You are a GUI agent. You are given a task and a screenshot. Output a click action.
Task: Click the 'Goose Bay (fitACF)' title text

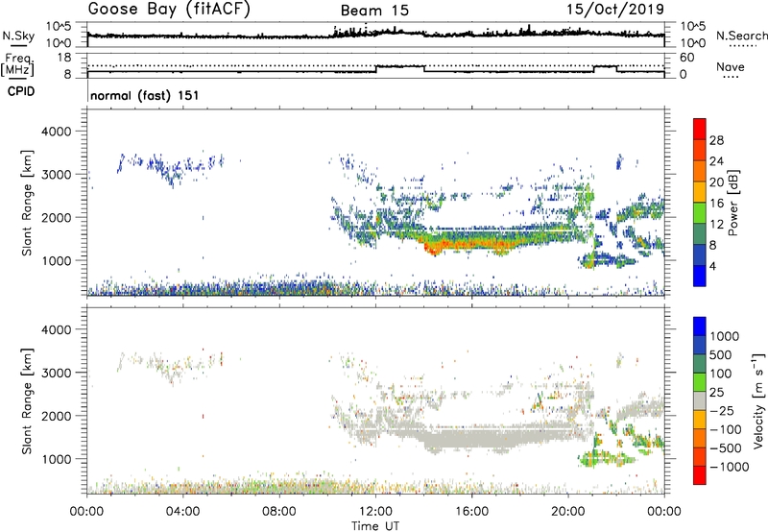pos(169,10)
